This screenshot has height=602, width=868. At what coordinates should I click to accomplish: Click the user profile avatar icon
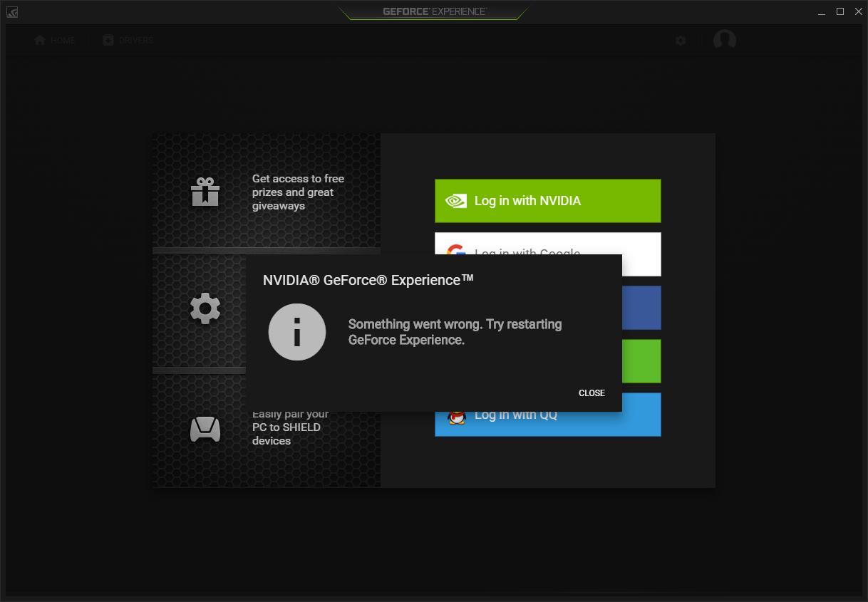pos(725,40)
